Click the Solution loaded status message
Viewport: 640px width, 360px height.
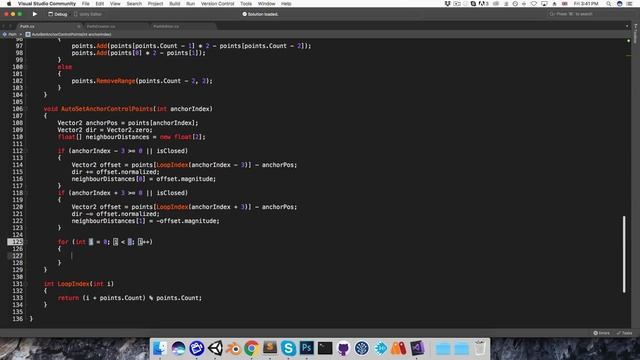(260, 14)
